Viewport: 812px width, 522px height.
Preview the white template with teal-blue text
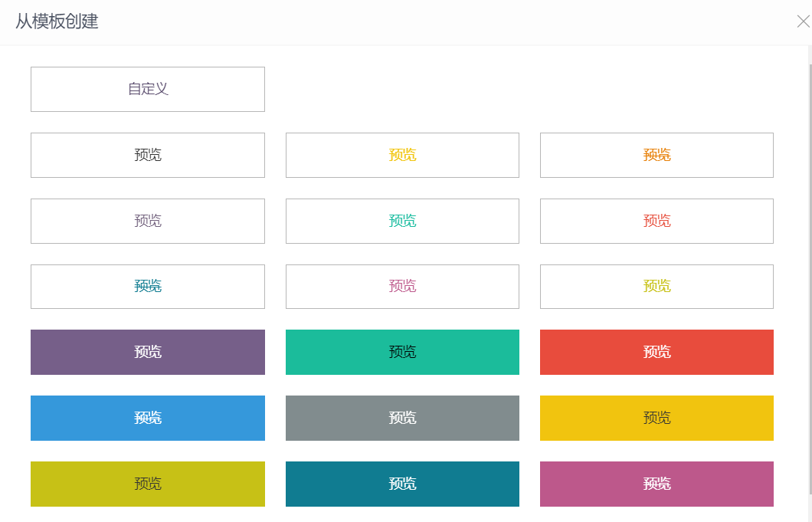coord(148,287)
